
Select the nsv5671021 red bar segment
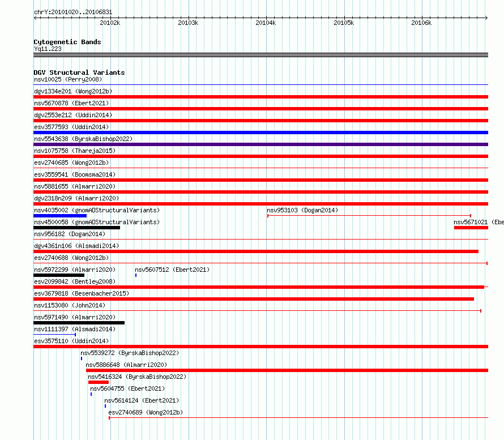471,228
